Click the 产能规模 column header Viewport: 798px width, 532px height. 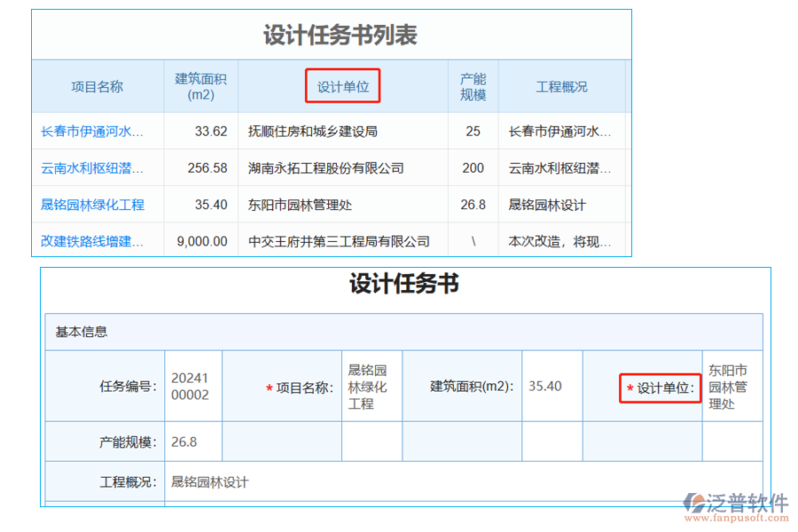473,86
